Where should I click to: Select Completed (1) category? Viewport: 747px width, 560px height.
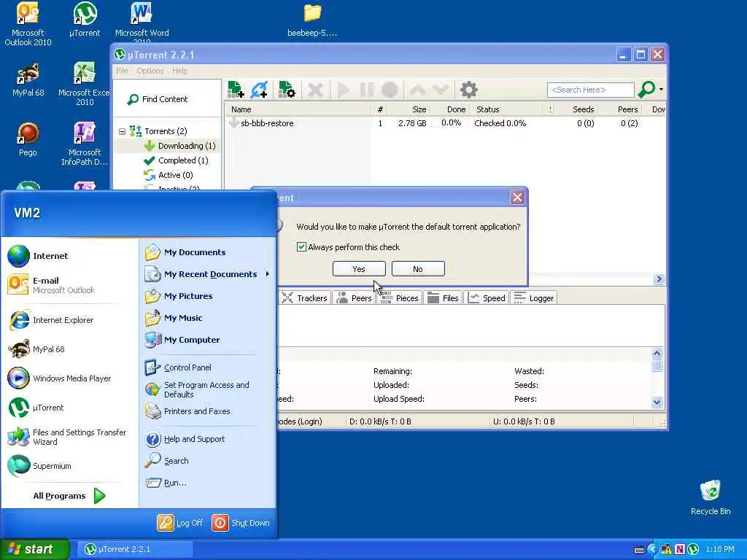tap(176, 160)
